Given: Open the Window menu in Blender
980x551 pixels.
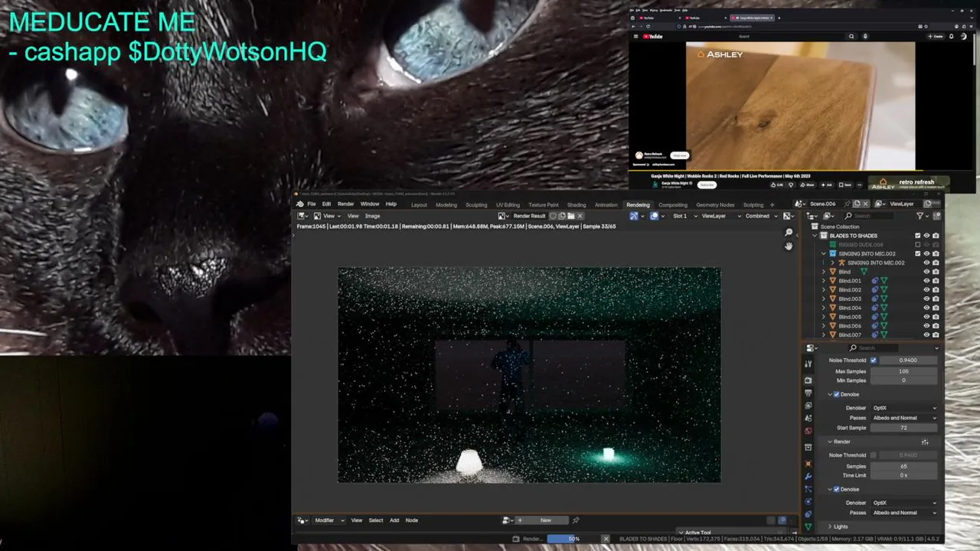Looking at the screenshot, I should click(x=370, y=204).
